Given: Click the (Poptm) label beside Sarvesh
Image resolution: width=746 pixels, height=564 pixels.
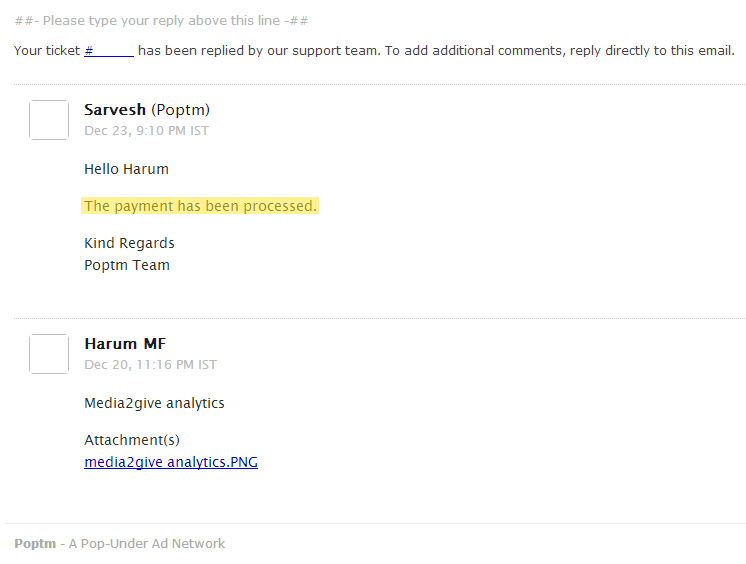Looking at the screenshot, I should (x=180, y=110).
